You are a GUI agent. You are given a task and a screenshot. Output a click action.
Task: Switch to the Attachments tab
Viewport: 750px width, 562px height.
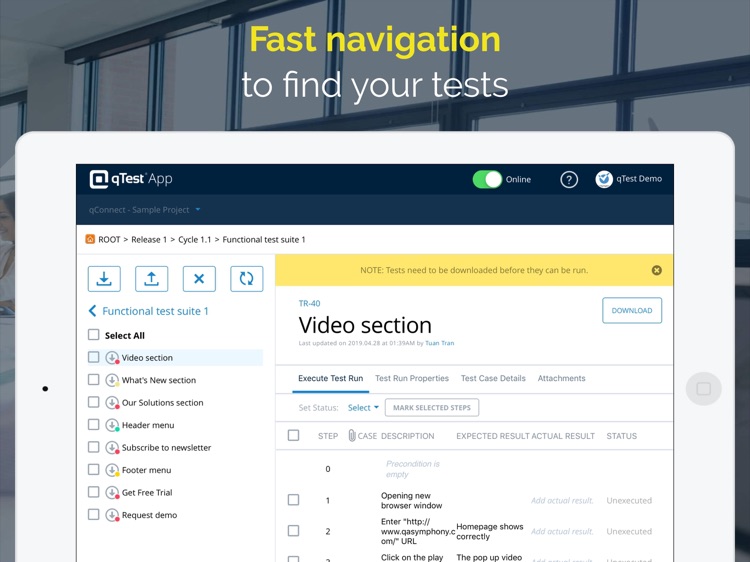coord(562,378)
